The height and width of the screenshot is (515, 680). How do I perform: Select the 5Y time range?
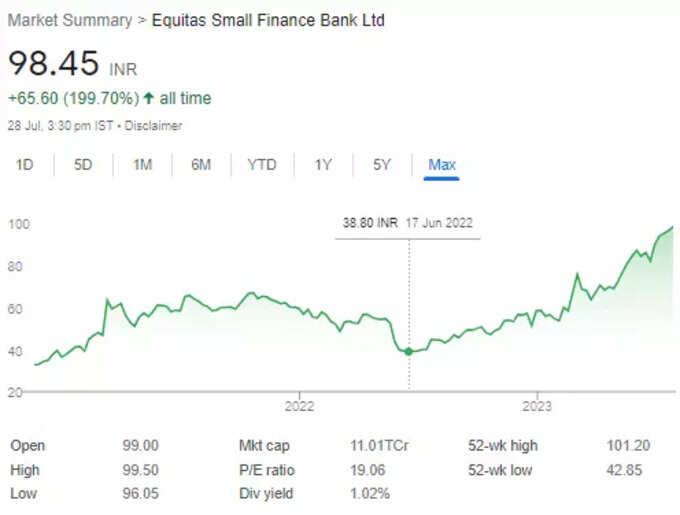(x=382, y=165)
